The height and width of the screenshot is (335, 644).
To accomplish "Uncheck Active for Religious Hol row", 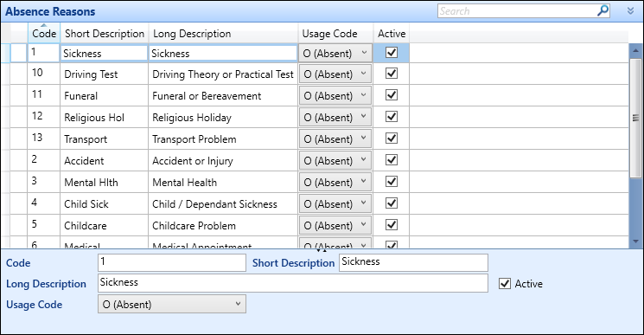I will [x=392, y=117].
